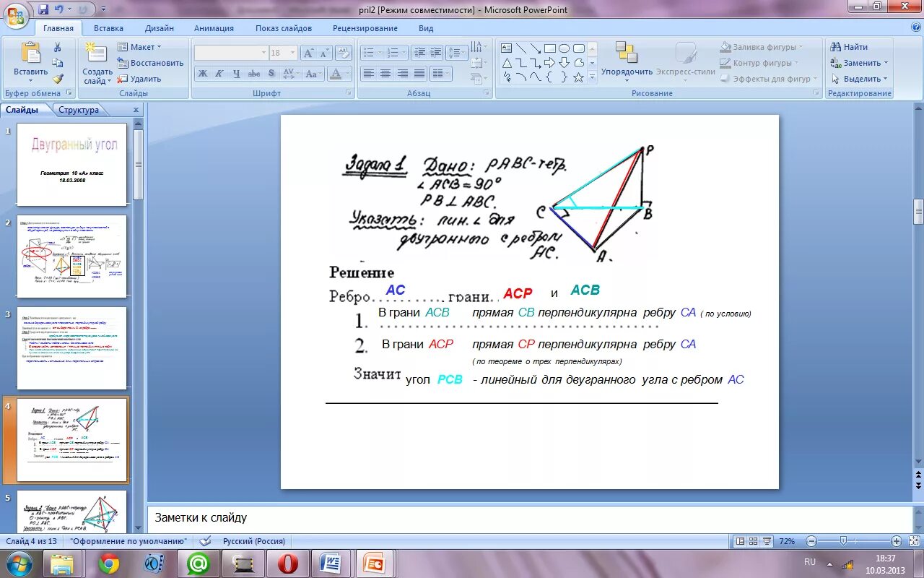Save the presentation via quick access toolbar

pyautogui.click(x=43, y=10)
